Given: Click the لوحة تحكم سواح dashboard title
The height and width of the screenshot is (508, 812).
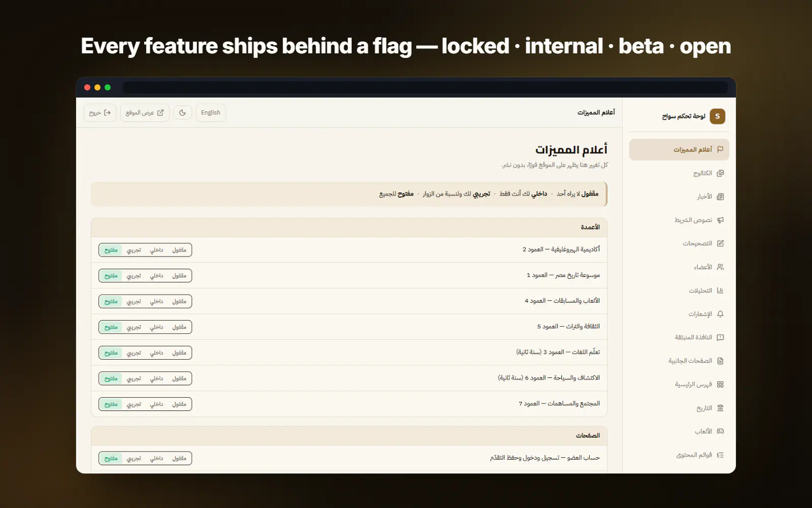Looking at the screenshot, I should point(684,116).
